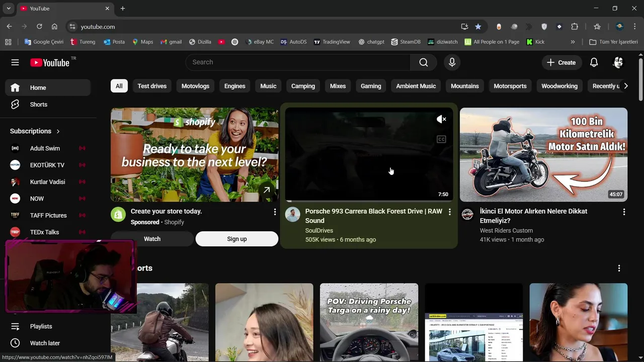Click the youtube.com address bar

click(262, 27)
